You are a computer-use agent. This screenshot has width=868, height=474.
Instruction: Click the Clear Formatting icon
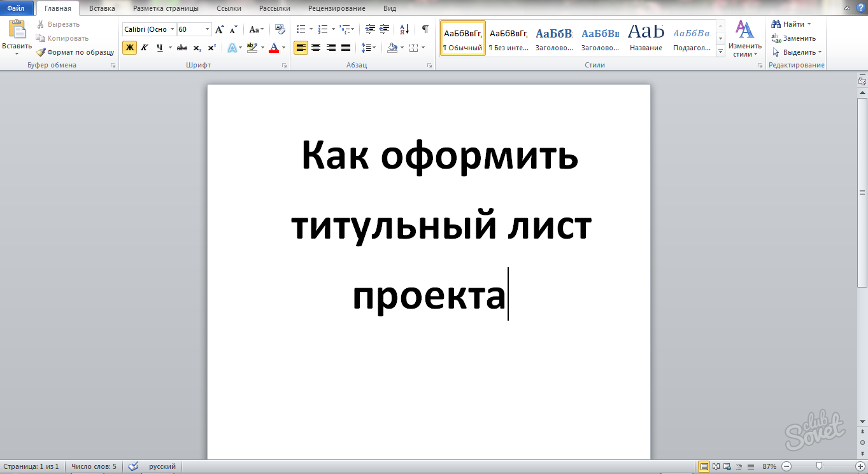click(280, 29)
